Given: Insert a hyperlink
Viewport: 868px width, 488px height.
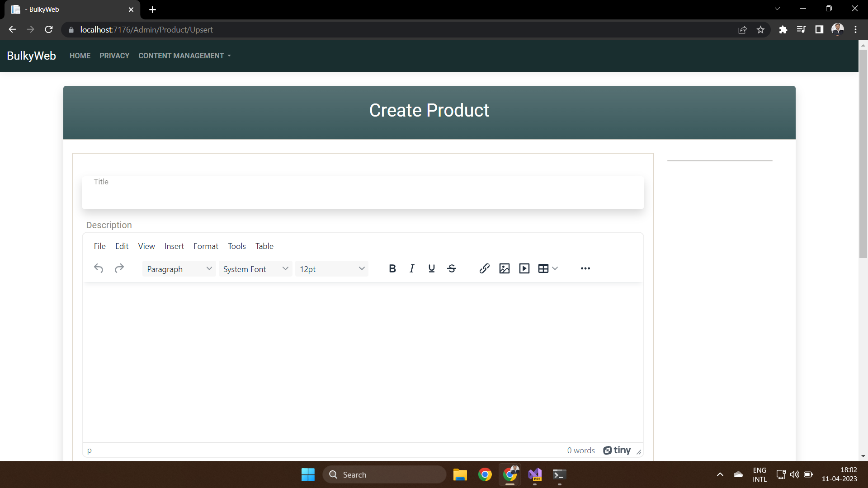Looking at the screenshot, I should pyautogui.click(x=484, y=268).
